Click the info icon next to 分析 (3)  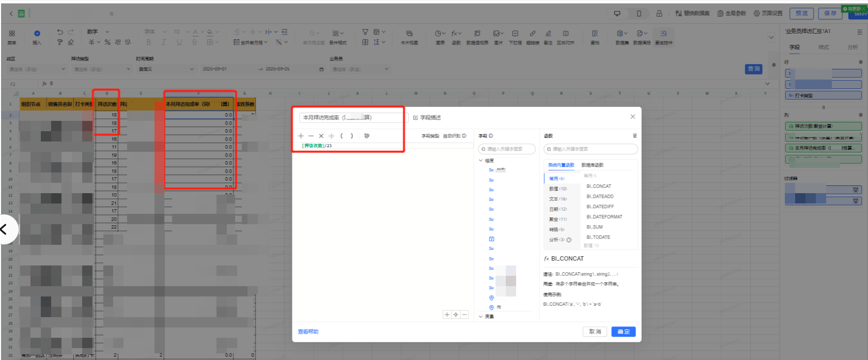pyautogui.click(x=569, y=240)
